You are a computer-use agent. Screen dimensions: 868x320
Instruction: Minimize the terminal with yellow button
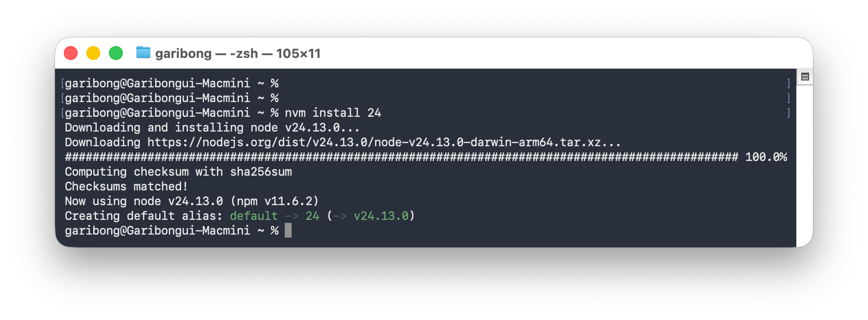point(93,53)
